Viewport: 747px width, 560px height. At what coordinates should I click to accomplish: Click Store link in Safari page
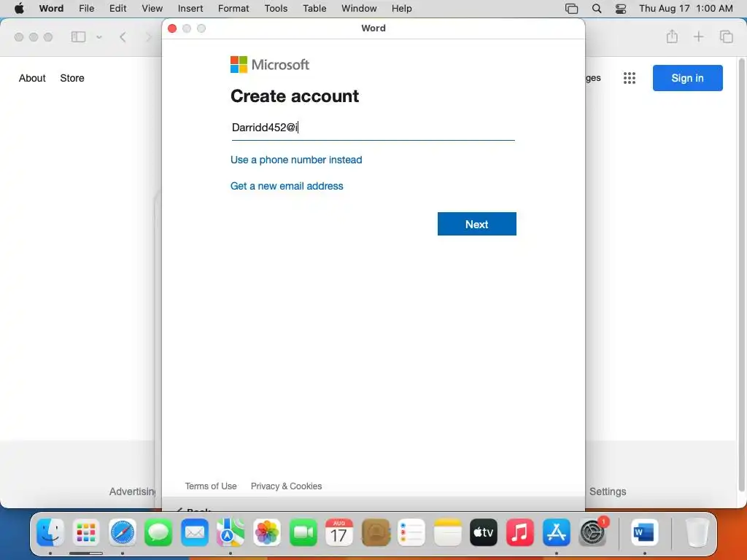tap(72, 78)
